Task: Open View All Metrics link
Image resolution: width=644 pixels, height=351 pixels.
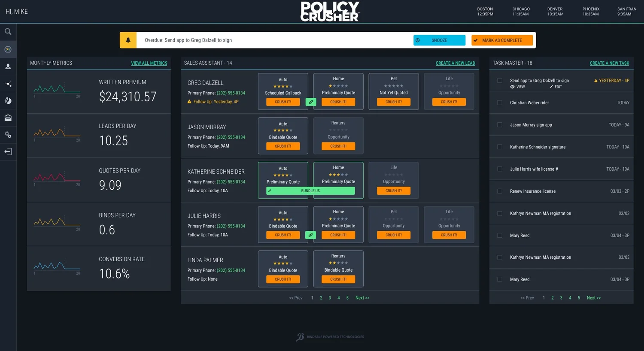Action: click(149, 63)
